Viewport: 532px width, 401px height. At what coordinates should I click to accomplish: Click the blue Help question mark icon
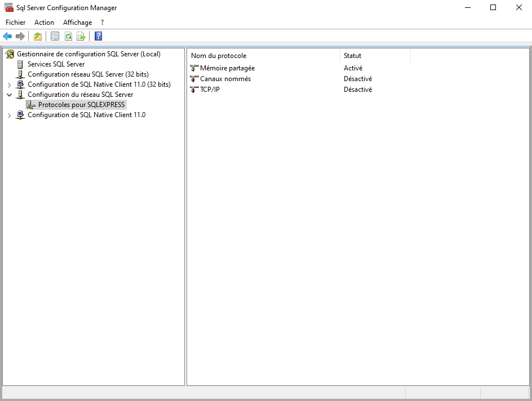point(98,37)
